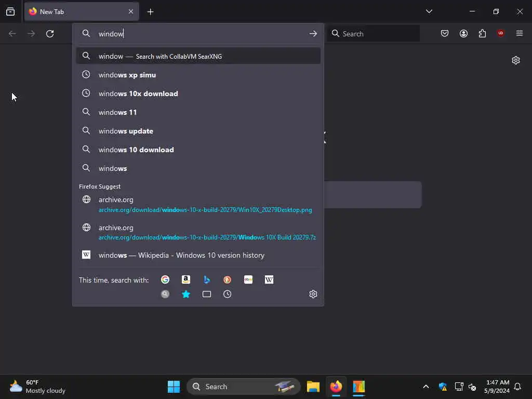Click the taskbar Search box
The image size is (532, 399).
(243, 387)
